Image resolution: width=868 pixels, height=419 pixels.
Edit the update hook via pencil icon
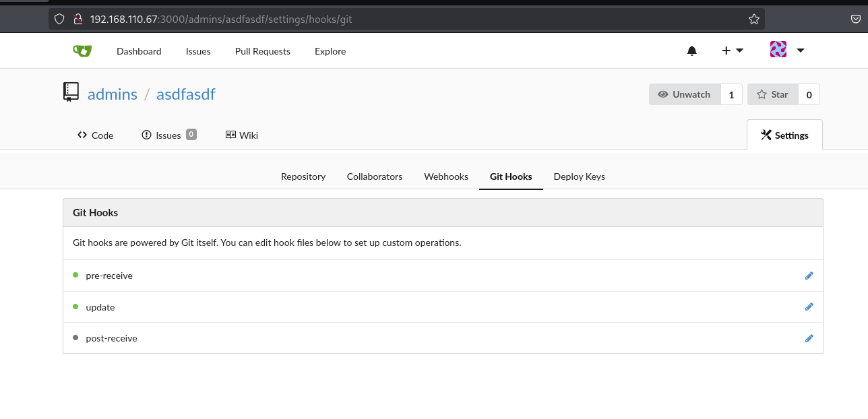point(809,307)
